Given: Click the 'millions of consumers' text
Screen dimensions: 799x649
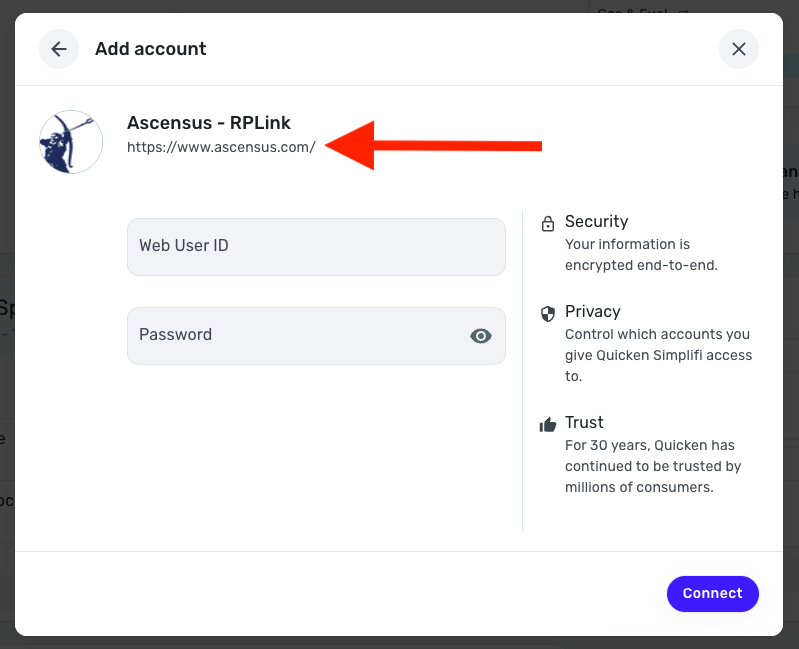Looking at the screenshot, I should point(639,487).
